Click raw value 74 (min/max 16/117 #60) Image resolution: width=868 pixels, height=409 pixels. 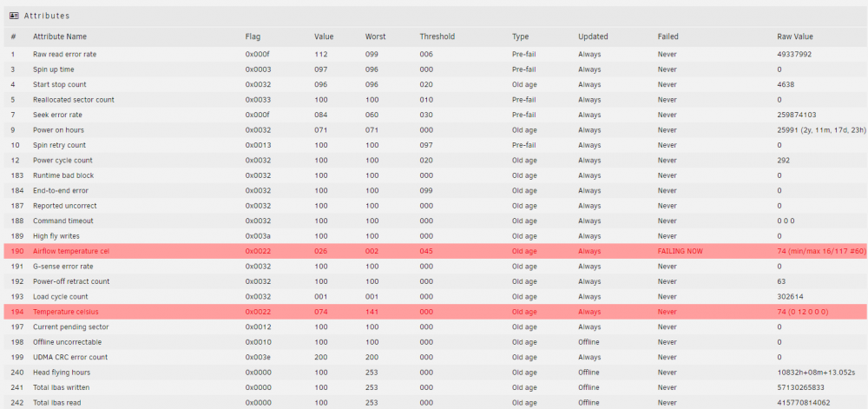[821, 251]
